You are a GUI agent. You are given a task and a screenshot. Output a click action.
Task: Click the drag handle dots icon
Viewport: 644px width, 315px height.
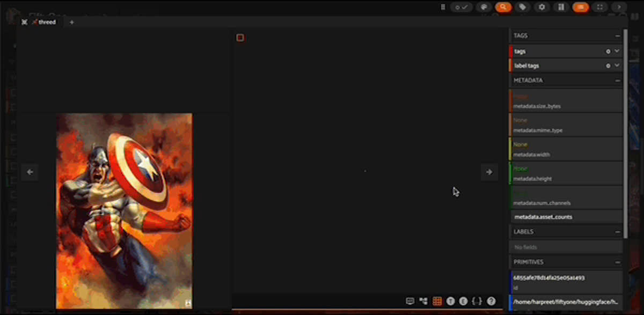tap(443, 7)
